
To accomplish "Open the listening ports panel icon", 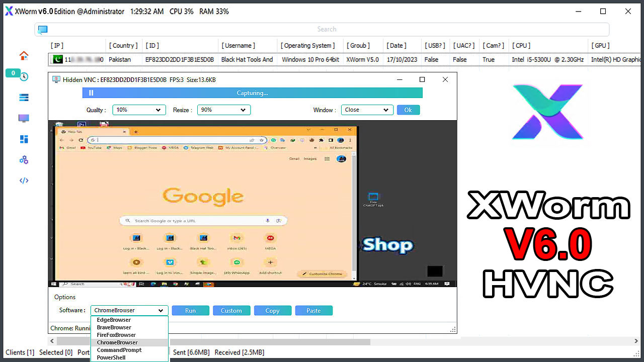I will 24,98.
